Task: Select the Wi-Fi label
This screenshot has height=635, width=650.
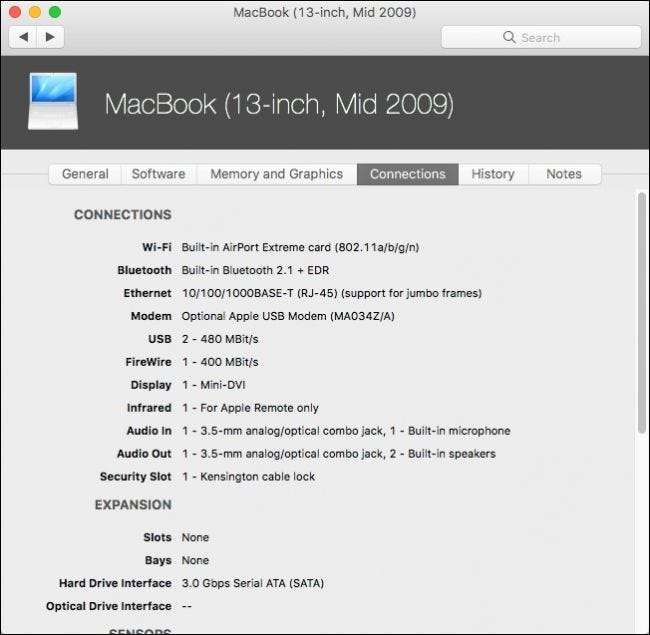Action: [x=157, y=247]
